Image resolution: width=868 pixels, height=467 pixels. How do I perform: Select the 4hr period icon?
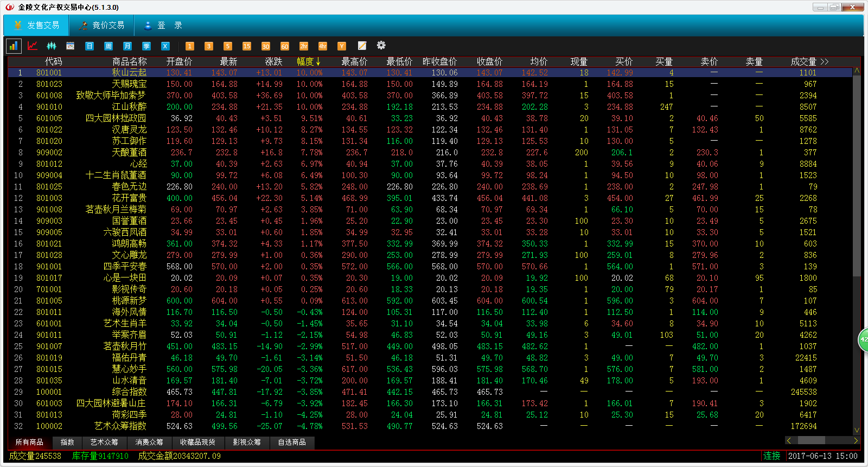323,46
